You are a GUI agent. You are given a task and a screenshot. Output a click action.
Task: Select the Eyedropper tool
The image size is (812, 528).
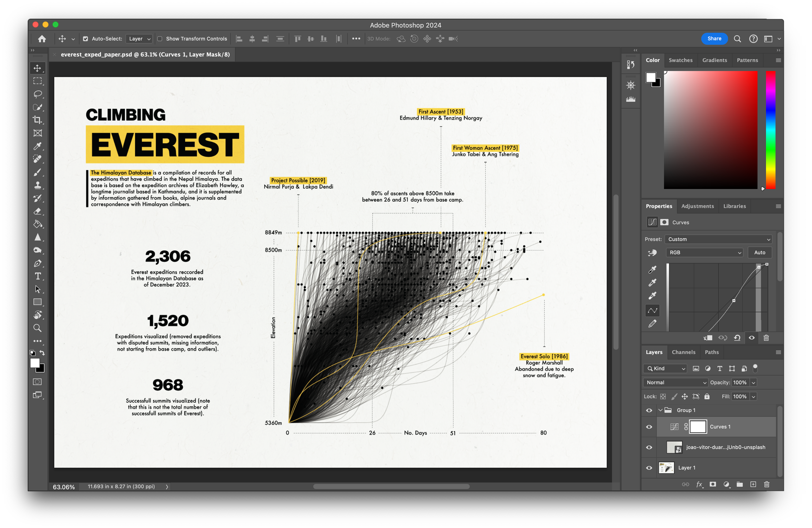[37, 146]
